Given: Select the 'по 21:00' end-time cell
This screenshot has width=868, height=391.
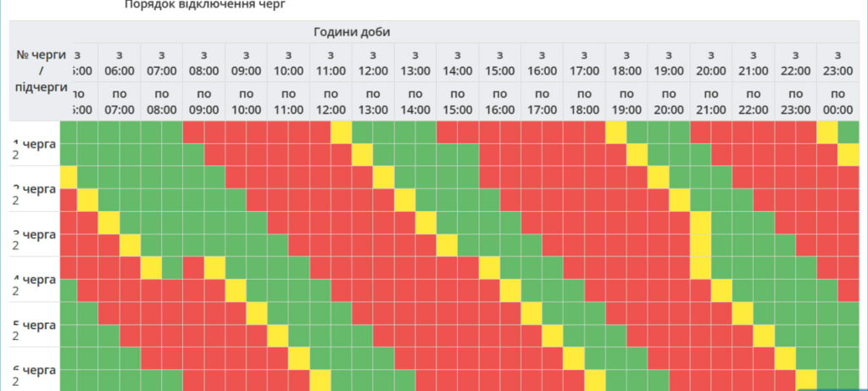Looking at the screenshot, I should 711,101.
